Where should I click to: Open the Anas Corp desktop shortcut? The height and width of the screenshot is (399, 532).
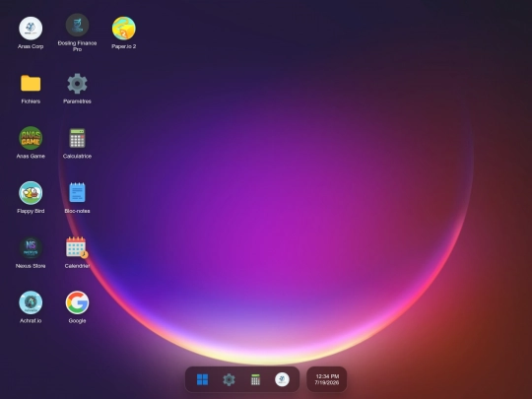coord(31,29)
